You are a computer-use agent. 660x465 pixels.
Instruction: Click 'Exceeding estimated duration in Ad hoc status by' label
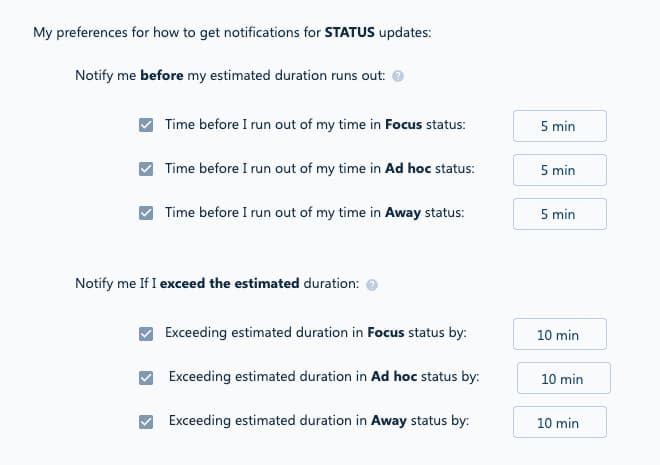324,377
